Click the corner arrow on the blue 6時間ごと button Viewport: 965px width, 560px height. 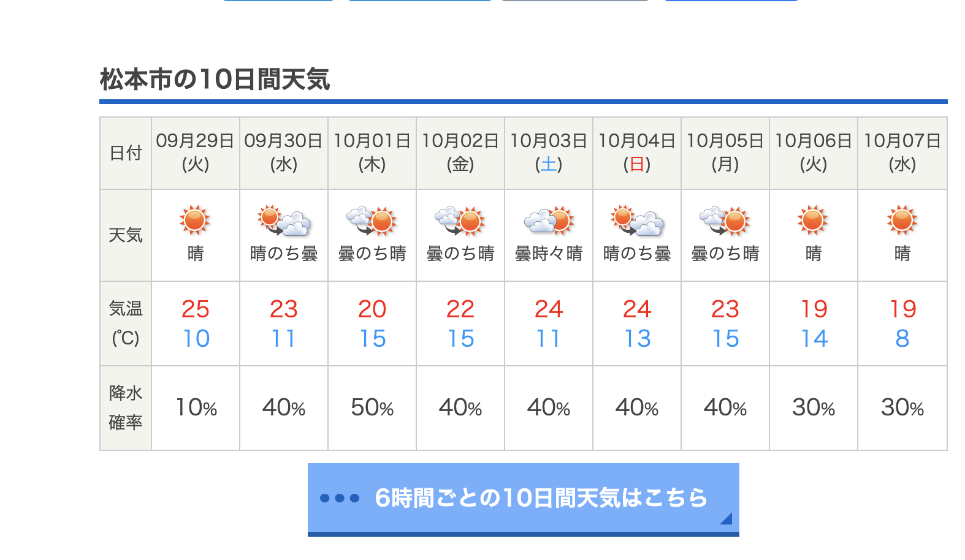[726, 518]
